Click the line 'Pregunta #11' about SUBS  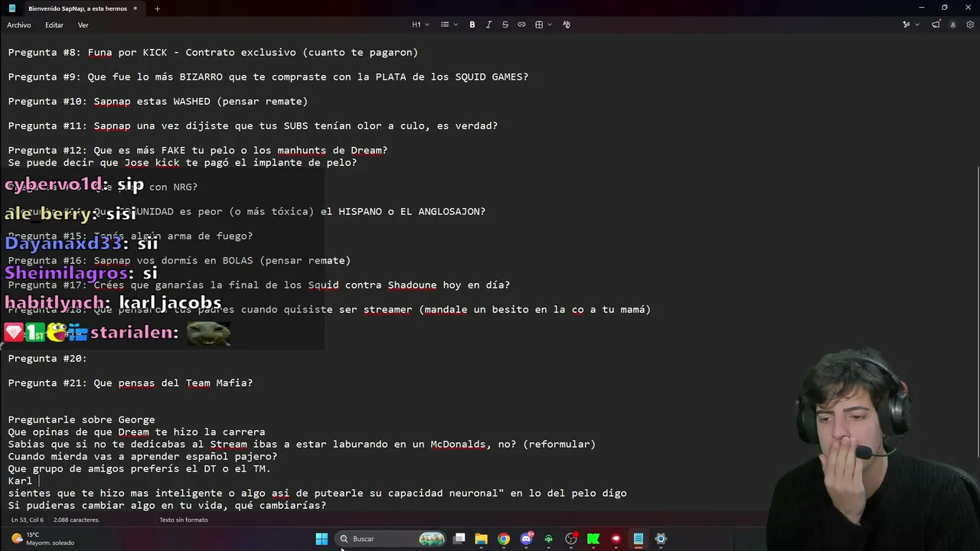pos(253,126)
